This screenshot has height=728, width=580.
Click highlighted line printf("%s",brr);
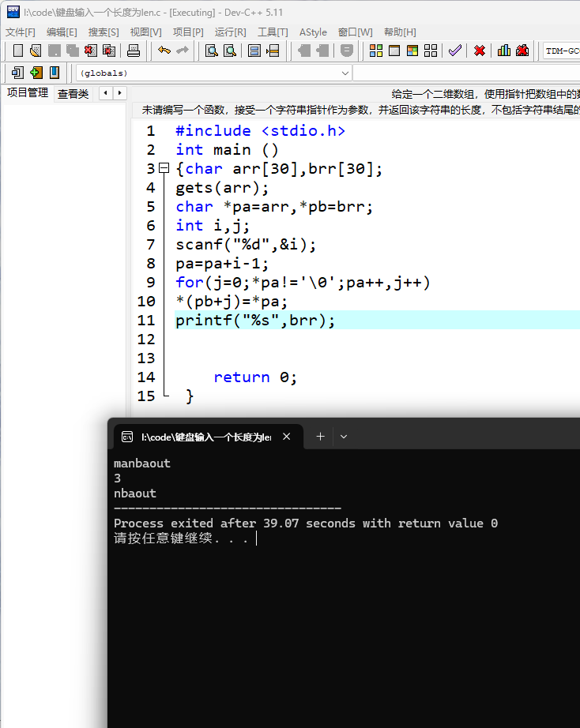click(255, 321)
